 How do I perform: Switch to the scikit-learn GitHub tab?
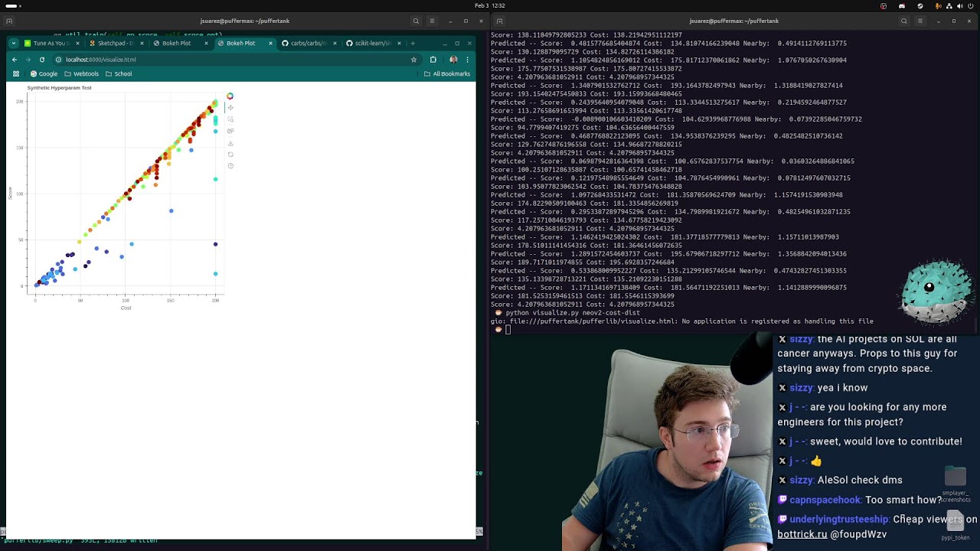click(373, 43)
